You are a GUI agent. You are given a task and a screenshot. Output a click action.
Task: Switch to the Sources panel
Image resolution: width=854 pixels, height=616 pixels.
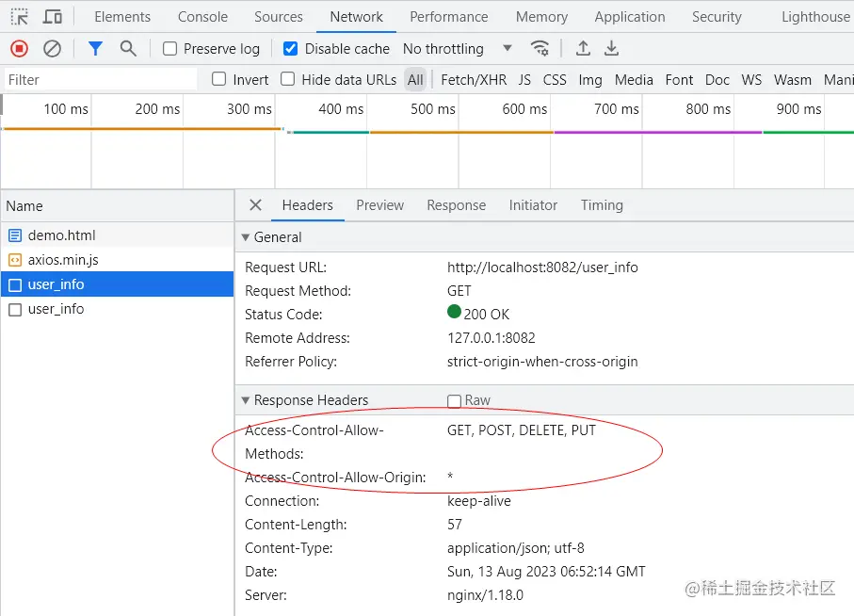279,17
